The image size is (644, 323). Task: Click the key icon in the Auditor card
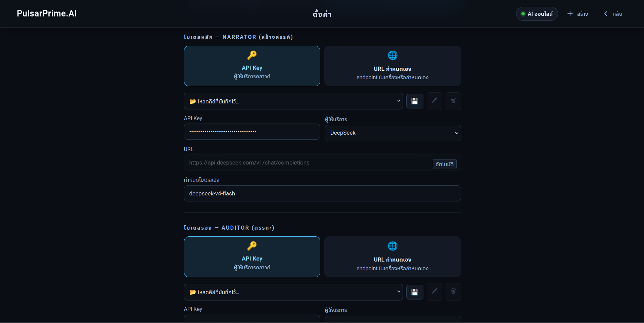tap(252, 246)
